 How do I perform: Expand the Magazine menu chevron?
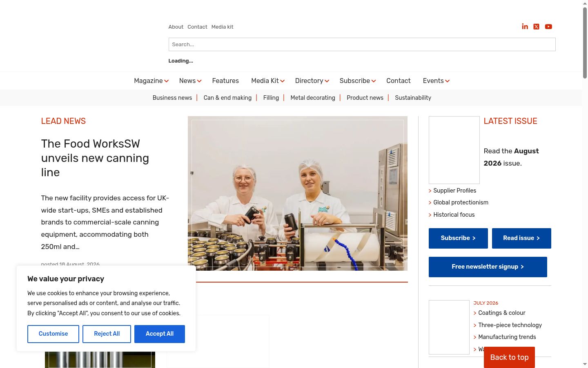click(167, 81)
